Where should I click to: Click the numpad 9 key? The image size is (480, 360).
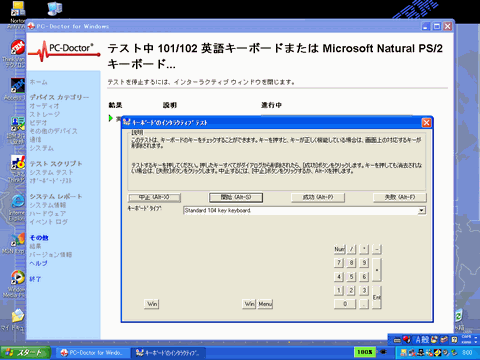point(364,263)
